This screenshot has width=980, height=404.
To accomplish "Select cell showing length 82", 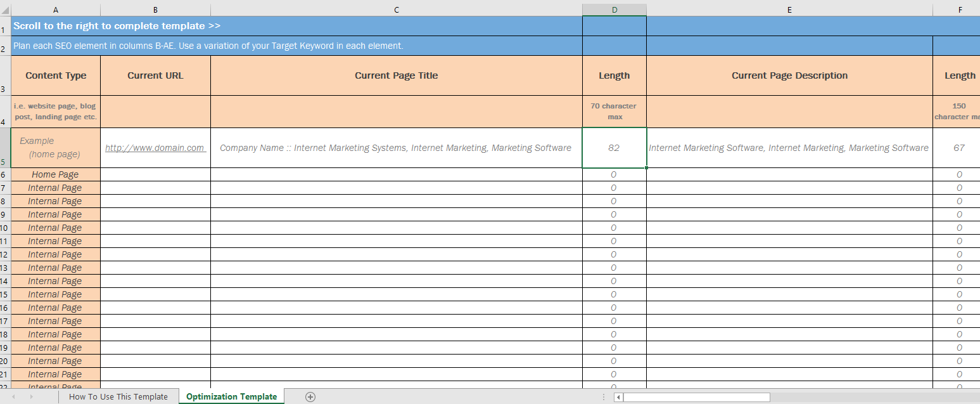I will tap(614, 148).
